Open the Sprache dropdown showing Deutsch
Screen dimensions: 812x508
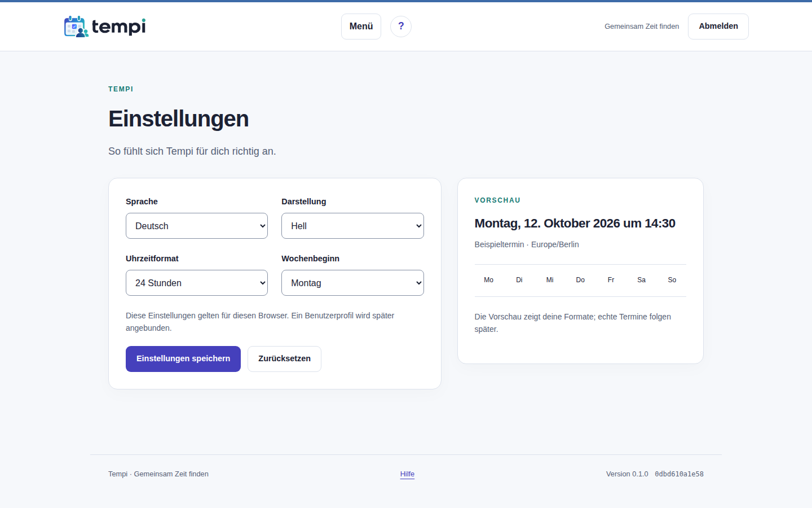click(197, 226)
